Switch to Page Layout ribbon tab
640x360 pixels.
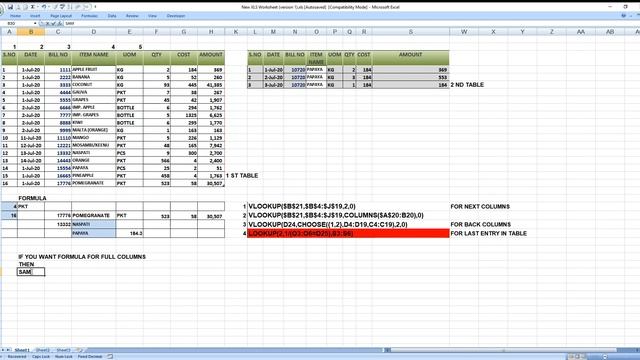pos(61,16)
